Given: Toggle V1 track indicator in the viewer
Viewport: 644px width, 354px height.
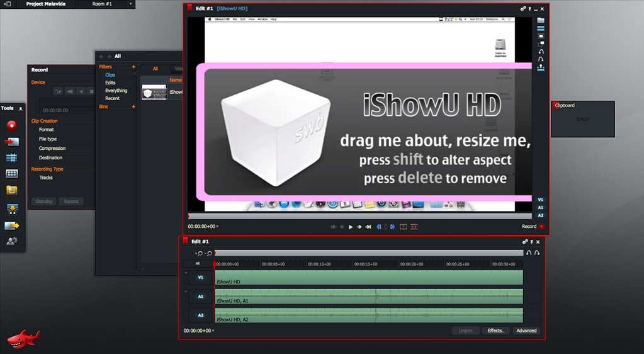Looking at the screenshot, I should (x=541, y=200).
